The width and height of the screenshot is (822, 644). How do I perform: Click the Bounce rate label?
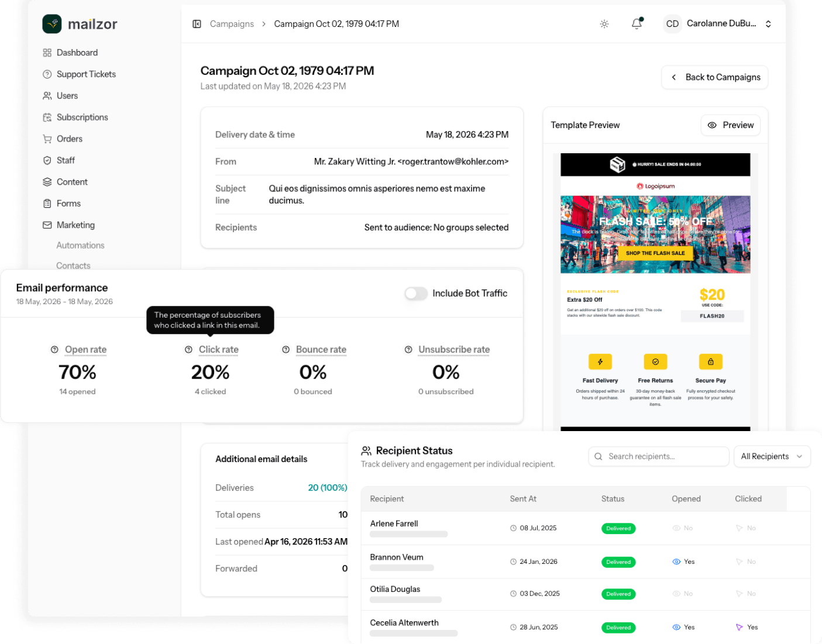pyautogui.click(x=321, y=350)
